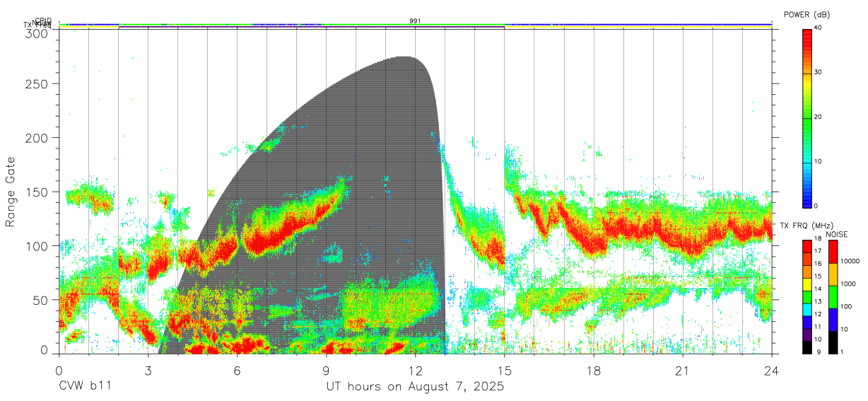Click the "250" Range Gate tick label
Image resolution: width=868 pixels, height=401 pixels.
tap(37, 83)
